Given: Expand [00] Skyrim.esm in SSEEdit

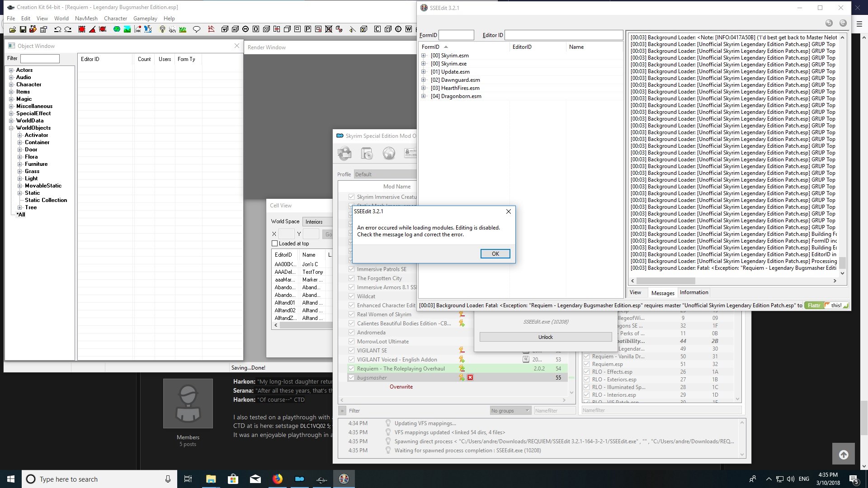Looking at the screenshot, I should tap(424, 56).
